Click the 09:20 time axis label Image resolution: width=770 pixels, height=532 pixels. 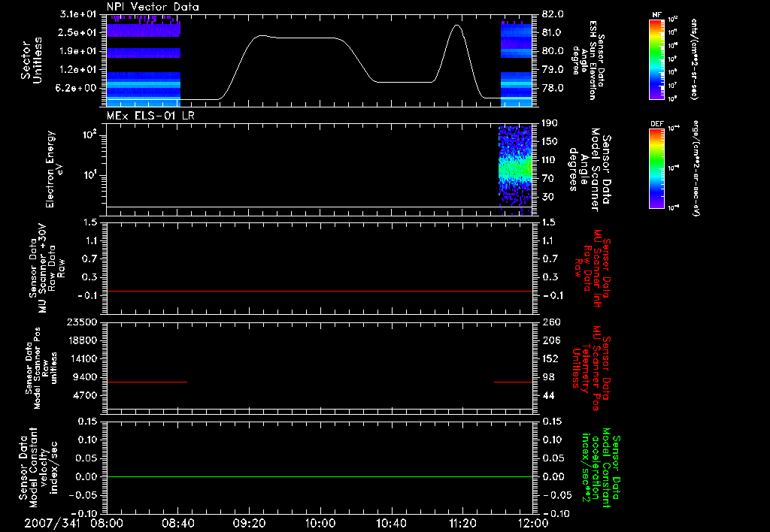[249, 523]
